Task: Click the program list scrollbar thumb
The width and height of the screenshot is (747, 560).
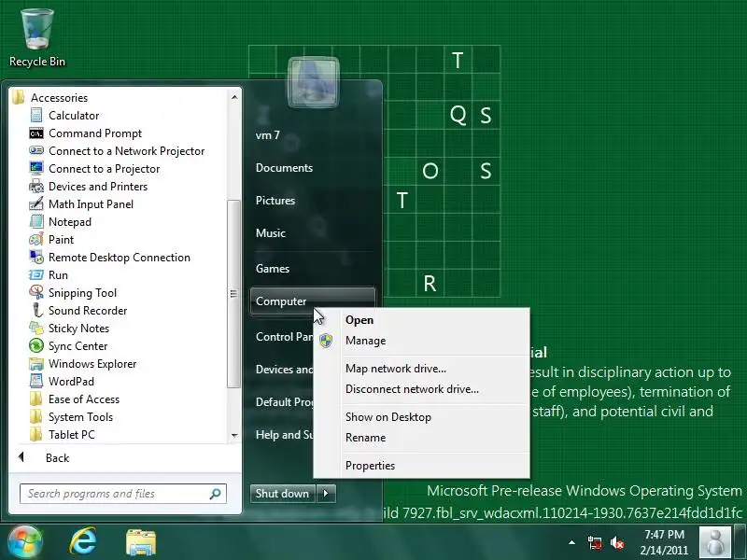Action: point(233,294)
